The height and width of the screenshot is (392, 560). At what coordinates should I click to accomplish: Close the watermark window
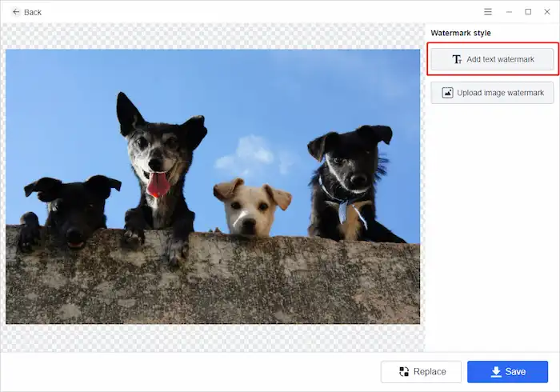coord(547,12)
